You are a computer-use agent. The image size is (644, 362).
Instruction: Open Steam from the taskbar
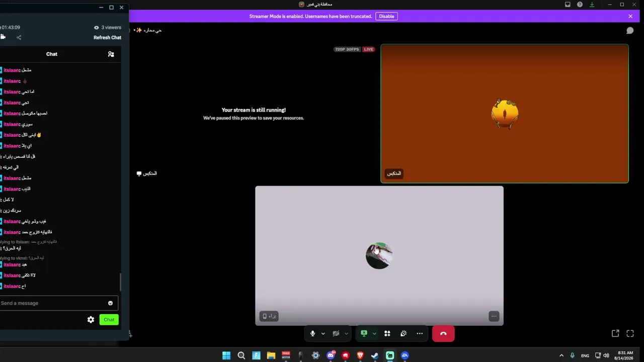375,355
